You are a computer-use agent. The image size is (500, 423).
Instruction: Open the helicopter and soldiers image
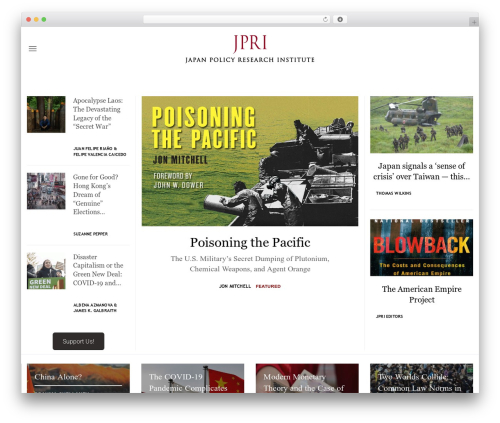click(x=421, y=125)
